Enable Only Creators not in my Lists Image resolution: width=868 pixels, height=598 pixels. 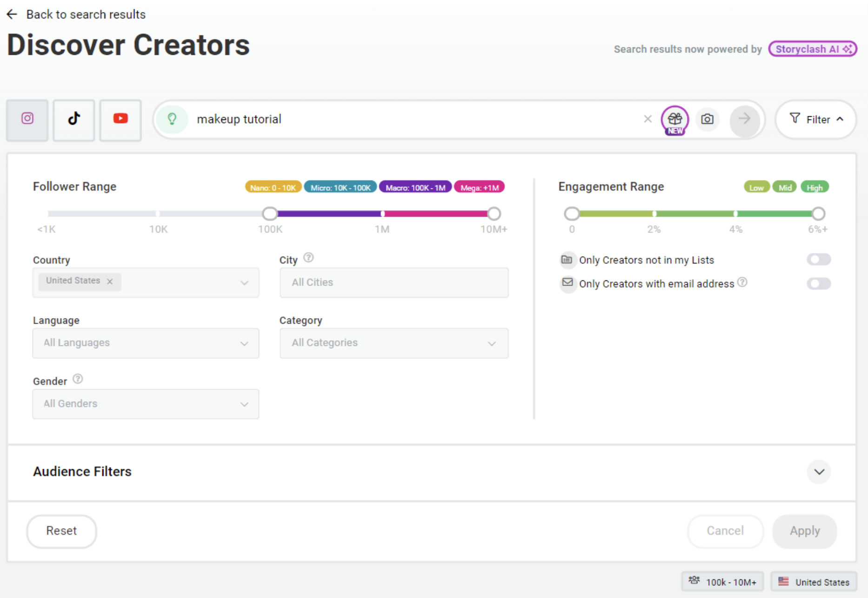tap(819, 259)
